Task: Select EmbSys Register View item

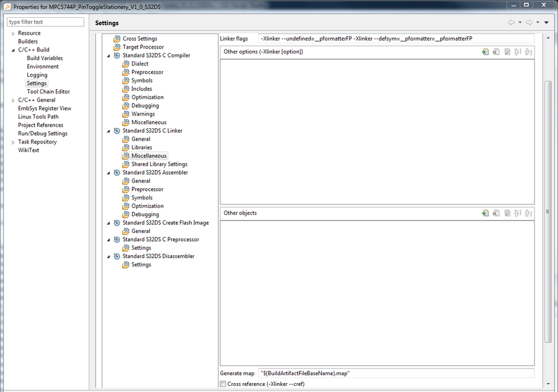Action: tap(45, 108)
